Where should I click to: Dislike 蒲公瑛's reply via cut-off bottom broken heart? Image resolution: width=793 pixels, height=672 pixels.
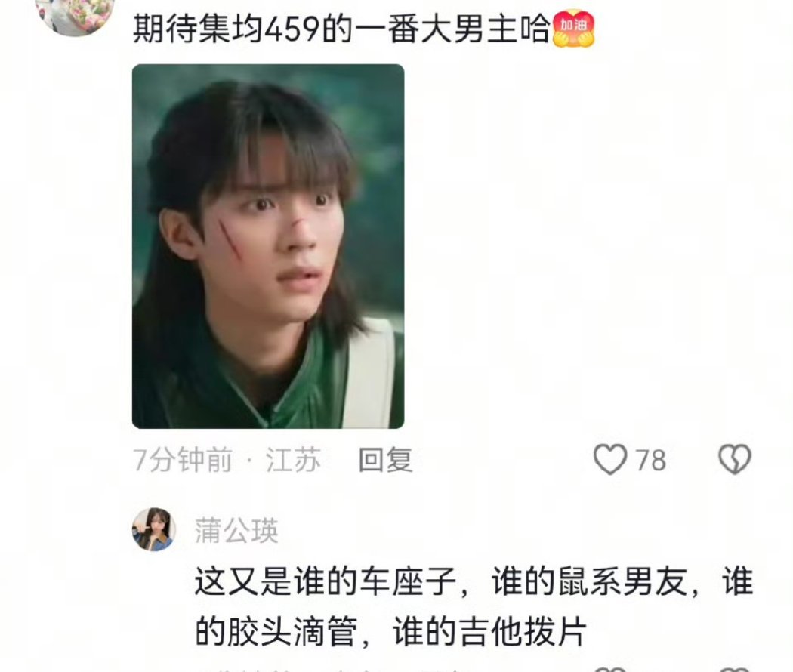point(735,669)
